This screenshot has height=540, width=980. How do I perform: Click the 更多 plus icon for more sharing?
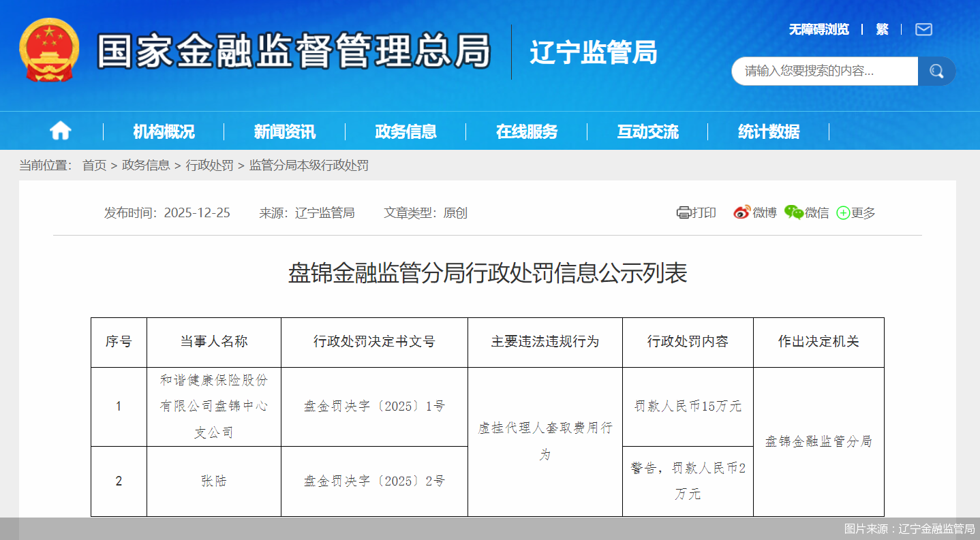pyautogui.click(x=843, y=212)
